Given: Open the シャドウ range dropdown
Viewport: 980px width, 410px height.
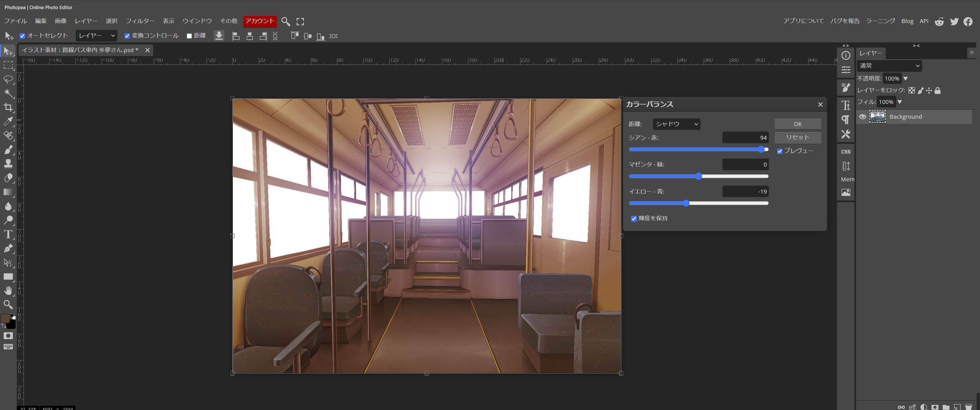Looking at the screenshot, I should (x=676, y=124).
